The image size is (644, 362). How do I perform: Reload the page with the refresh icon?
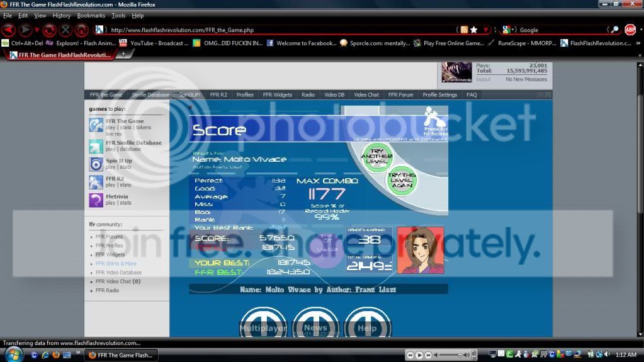(x=49, y=30)
